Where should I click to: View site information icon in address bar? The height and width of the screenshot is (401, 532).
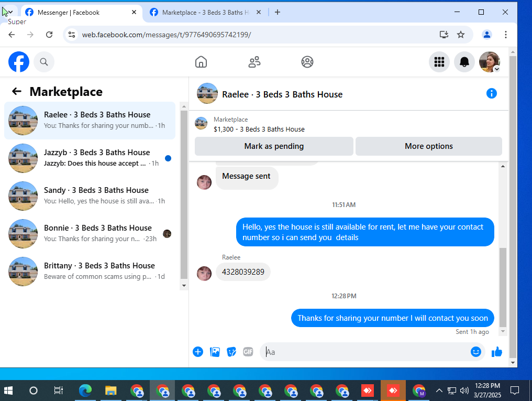[x=72, y=35]
